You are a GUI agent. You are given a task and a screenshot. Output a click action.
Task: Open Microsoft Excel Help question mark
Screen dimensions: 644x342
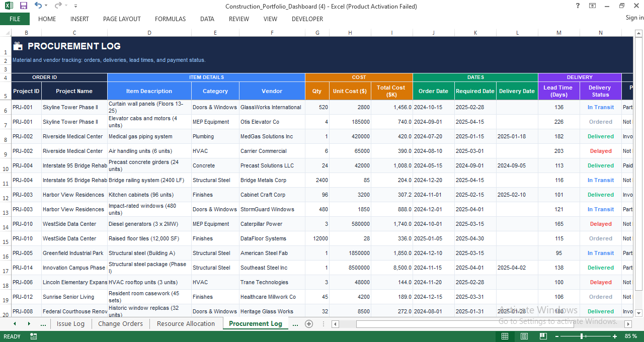[x=578, y=6]
